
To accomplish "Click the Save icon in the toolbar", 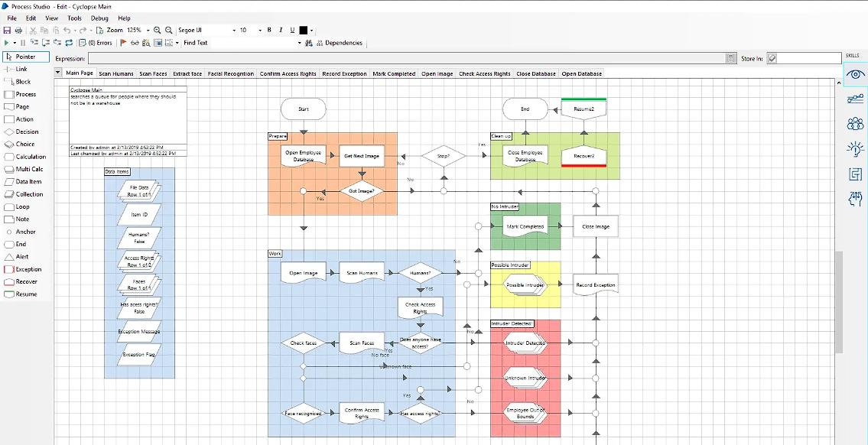I will (7, 31).
